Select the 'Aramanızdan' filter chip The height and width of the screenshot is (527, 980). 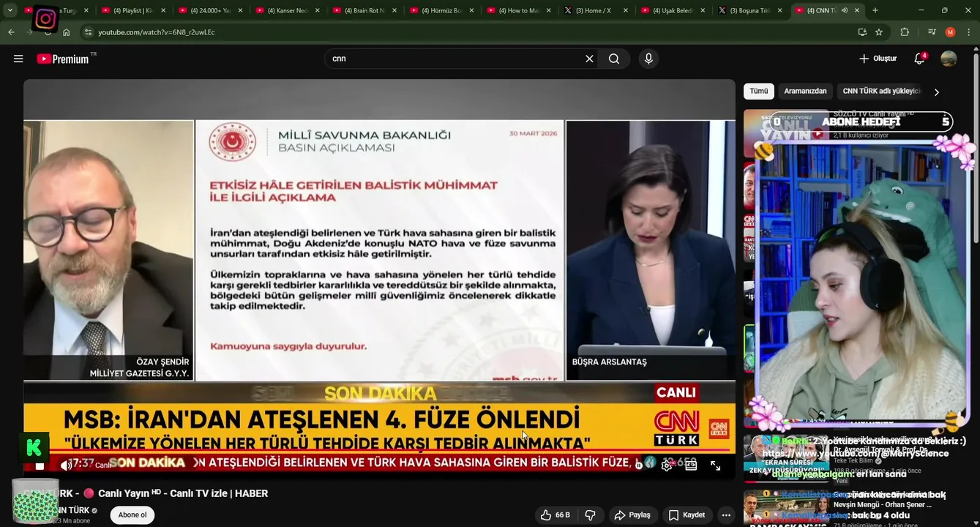(x=805, y=91)
